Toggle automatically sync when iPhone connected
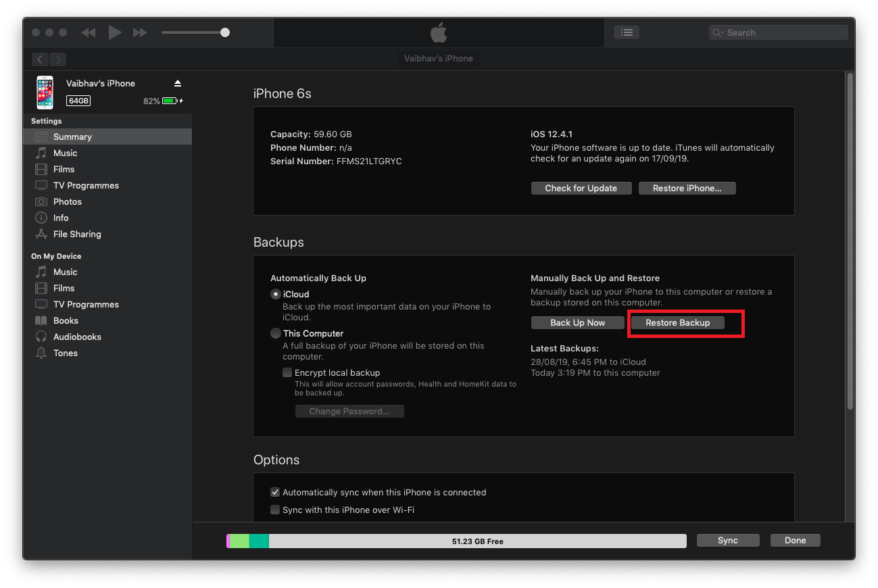The width and height of the screenshot is (878, 588). click(x=275, y=492)
